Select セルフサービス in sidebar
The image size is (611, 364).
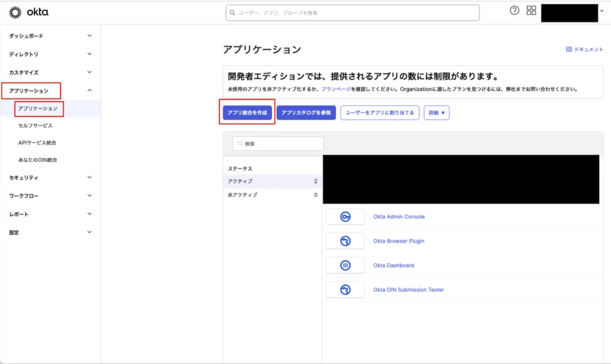(35, 125)
